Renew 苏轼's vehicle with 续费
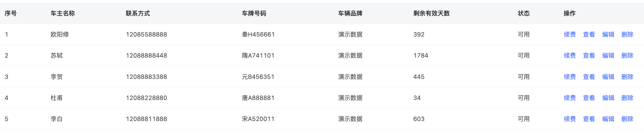644x137 pixels. (570, 56)
